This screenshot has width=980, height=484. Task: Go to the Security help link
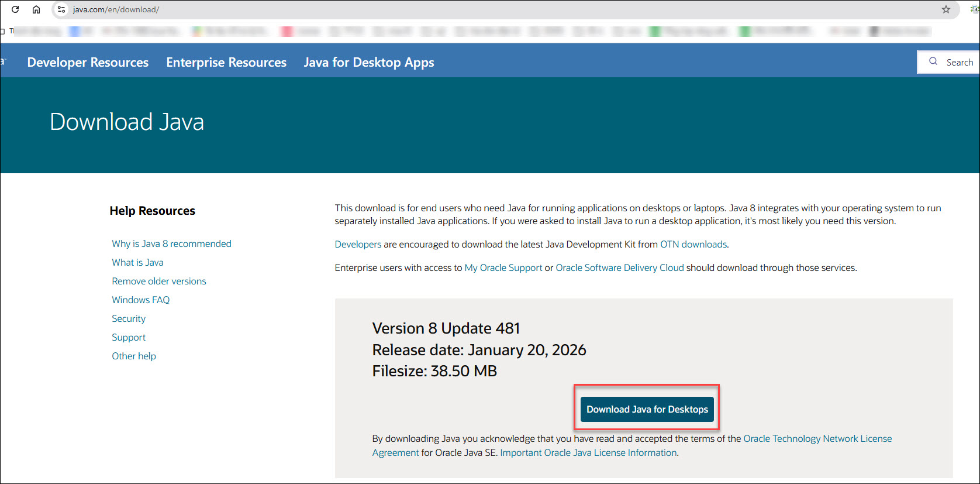click(129, 318)
